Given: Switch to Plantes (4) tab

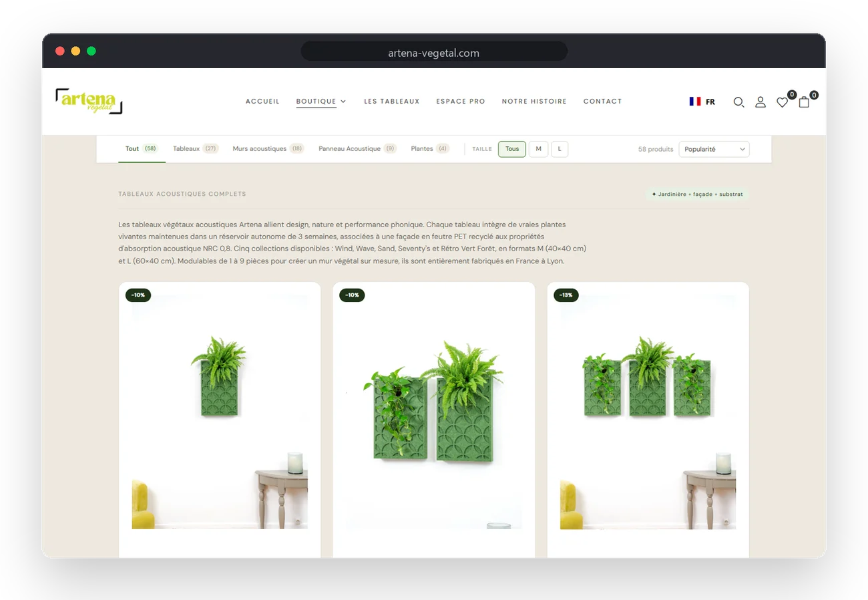Looking at the screenshot, I should pos(430,149).
